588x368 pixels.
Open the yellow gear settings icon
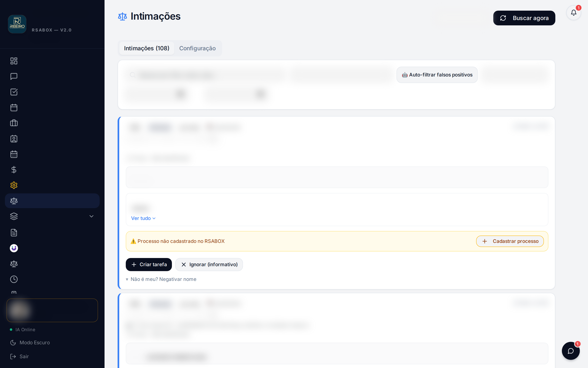click(x=14, y=185)
